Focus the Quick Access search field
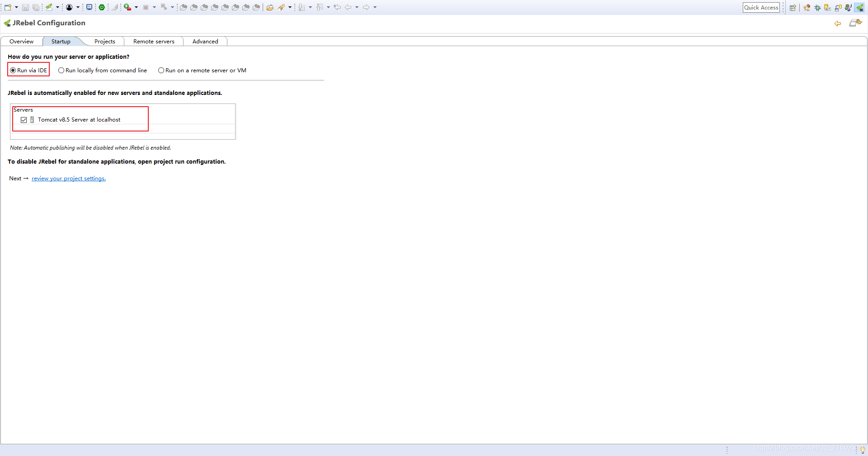Image resolution: width=868 pixels, height=456 pixels. (761, 7)
